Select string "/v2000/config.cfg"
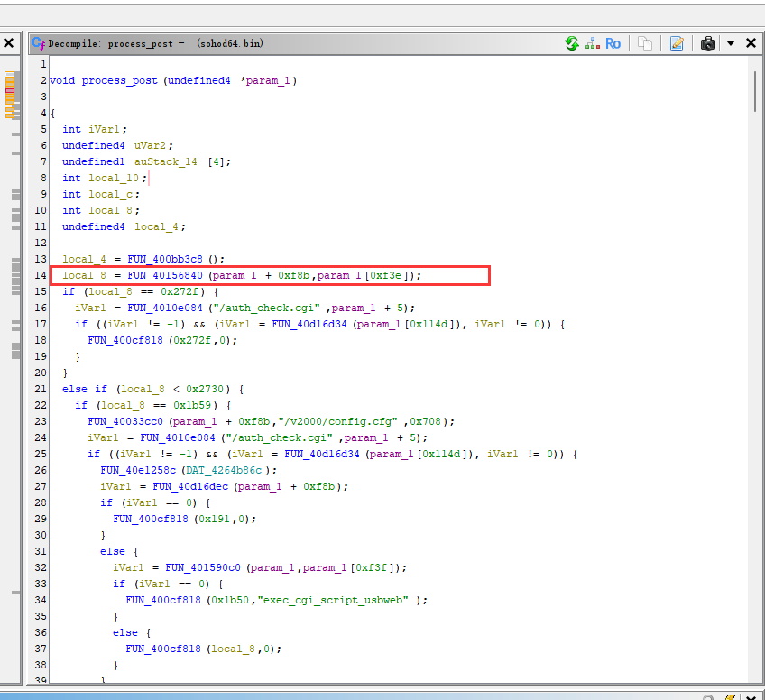 [x=337, y=421]
